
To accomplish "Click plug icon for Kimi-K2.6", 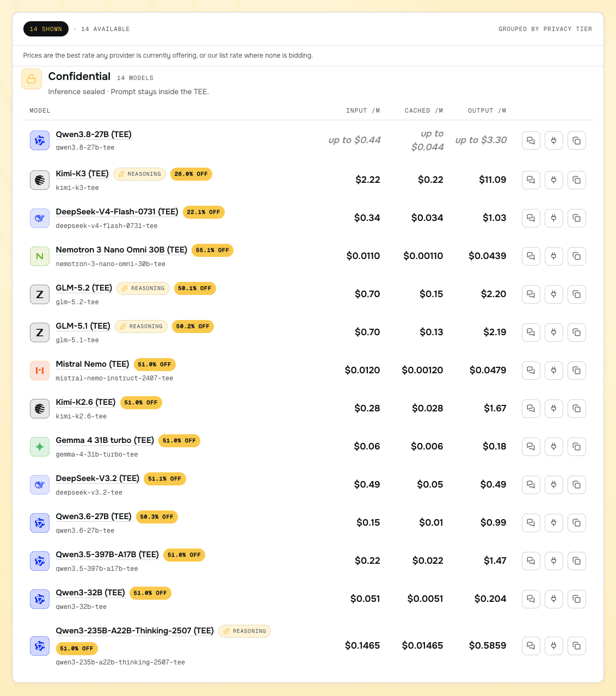I will [554, 408].
